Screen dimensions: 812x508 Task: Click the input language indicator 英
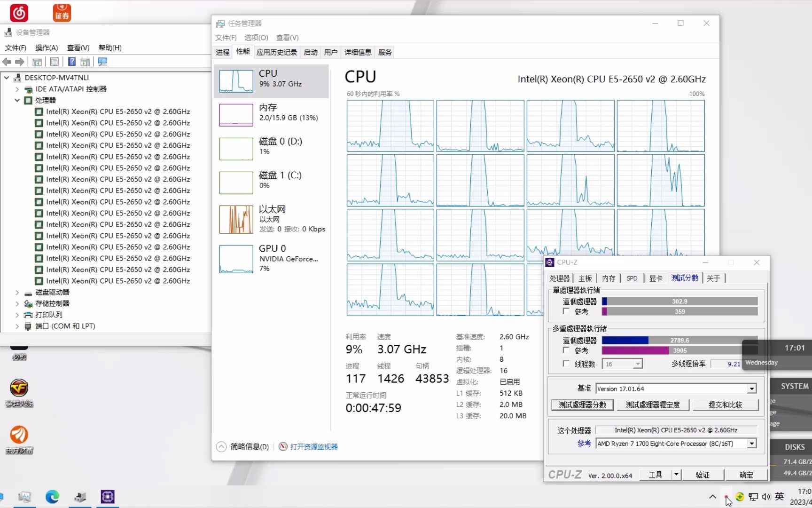[780, 496]
